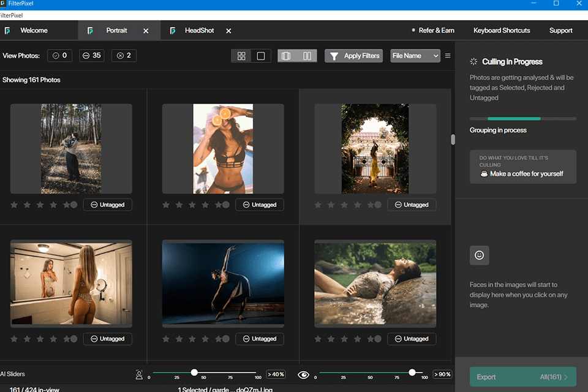This screenshot has height=392, width=588.
Task: Open Untagged tag on garden gate photo
Action: coord(412,205)
